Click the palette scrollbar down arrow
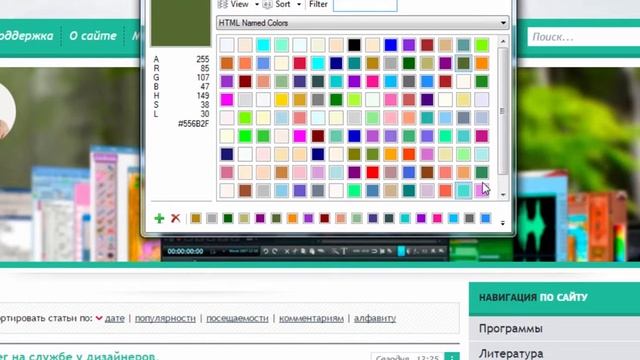 point(503,195)
